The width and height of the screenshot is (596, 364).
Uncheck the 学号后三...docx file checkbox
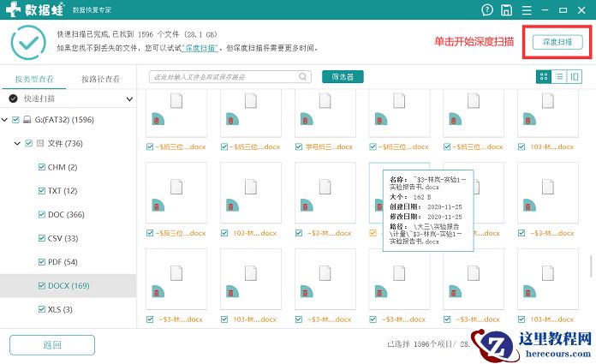click(299, 146)
